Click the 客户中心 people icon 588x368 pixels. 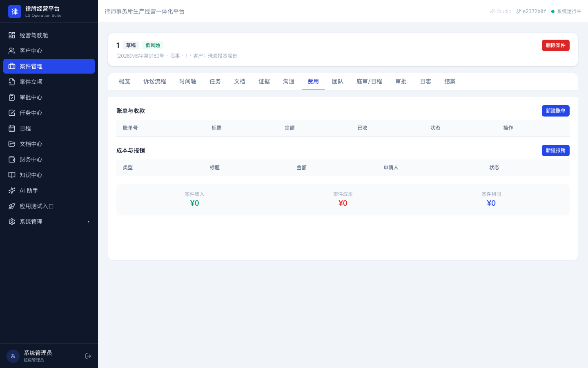pos(12,51)
